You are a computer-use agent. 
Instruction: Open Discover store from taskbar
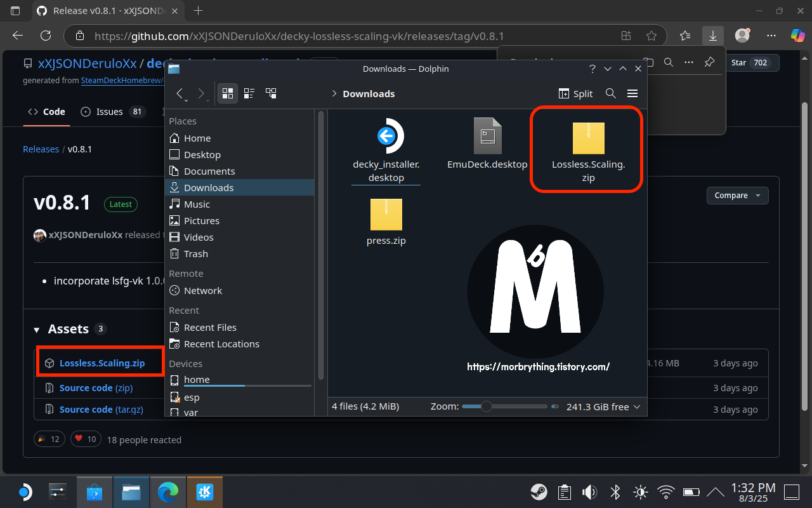tap(95, 491)
